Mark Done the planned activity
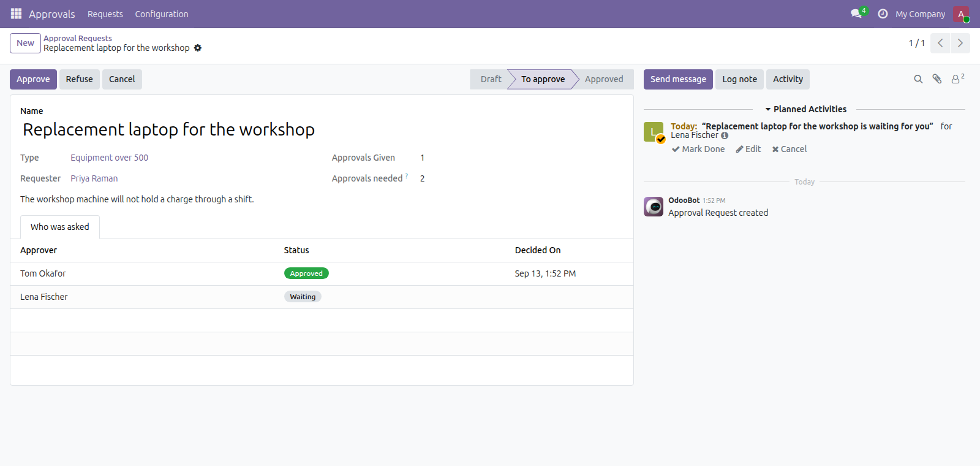Viewport: 980px width, 466px height. [x=698, y=149]
